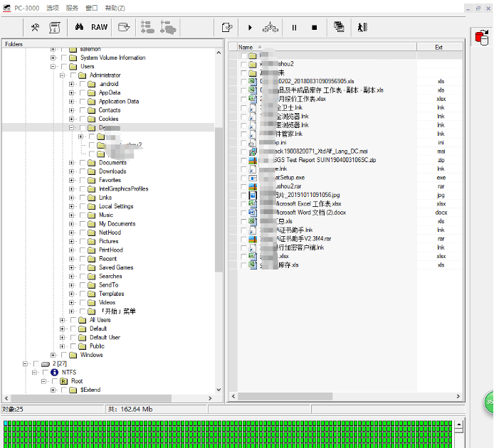Expand the Windows folder node

[53, 355]
